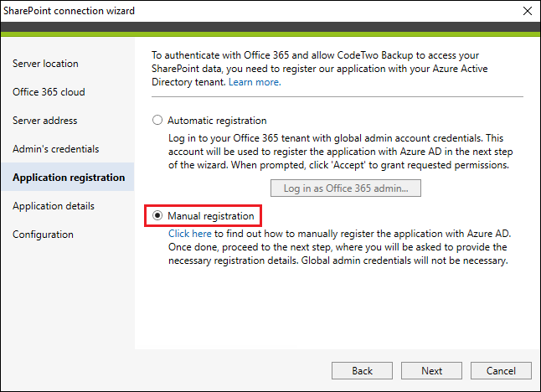
Task: Select the Automatic registration radio button
Action: click(x=157, y=120)
